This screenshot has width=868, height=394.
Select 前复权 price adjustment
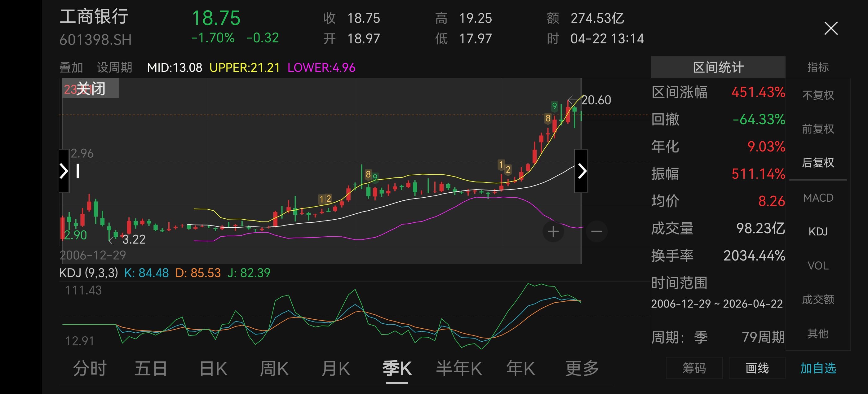(x=818, y=129)
